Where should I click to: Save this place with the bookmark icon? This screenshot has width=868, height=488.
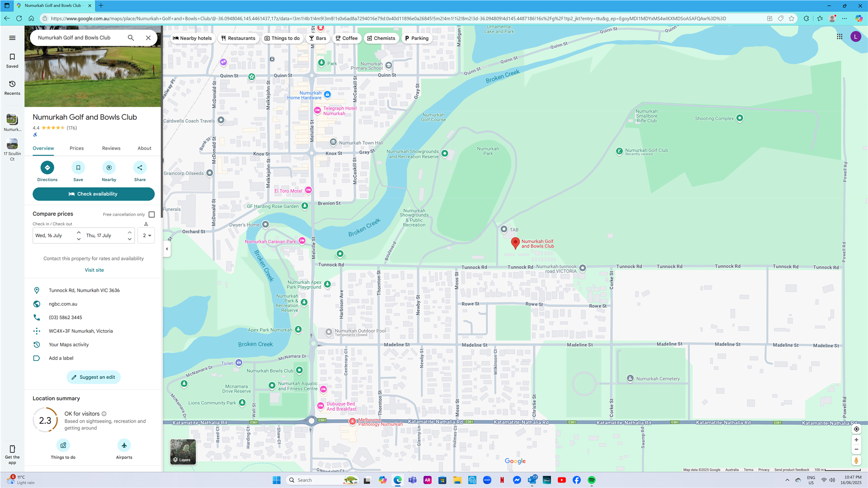point(78,167)
